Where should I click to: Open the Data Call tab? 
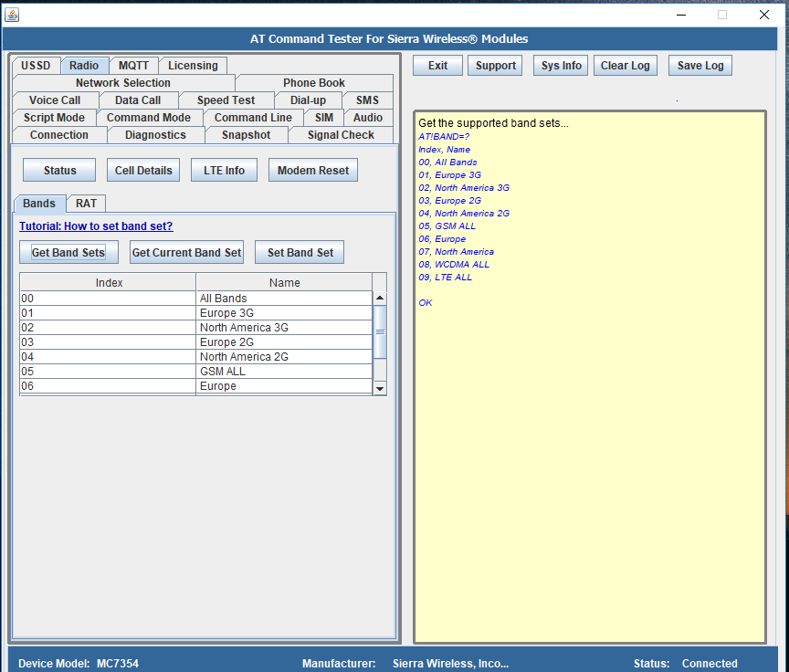pyautogui.click(x=138, y=100)
